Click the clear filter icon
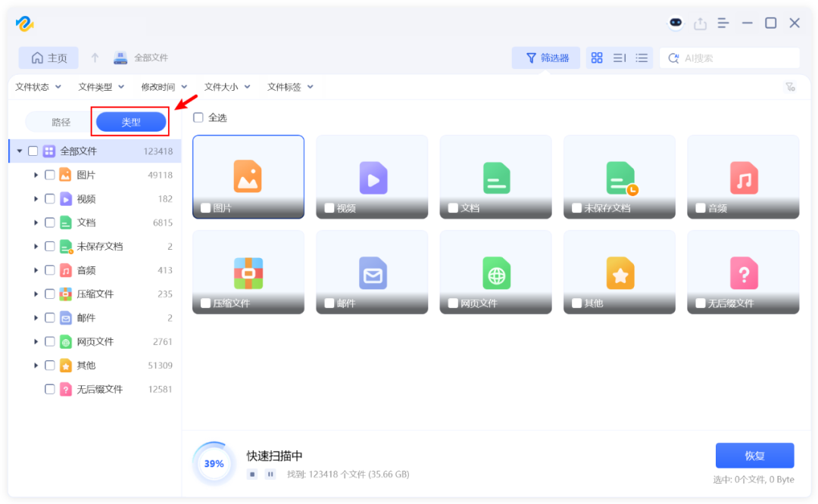Viewport: 818px width, 504px height. click(x=790, y=86)
